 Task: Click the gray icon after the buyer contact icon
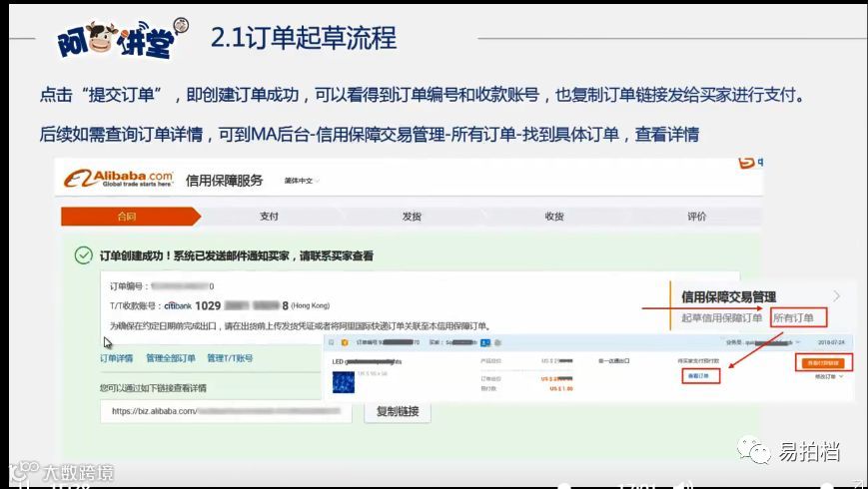click(x=497, y=343)
